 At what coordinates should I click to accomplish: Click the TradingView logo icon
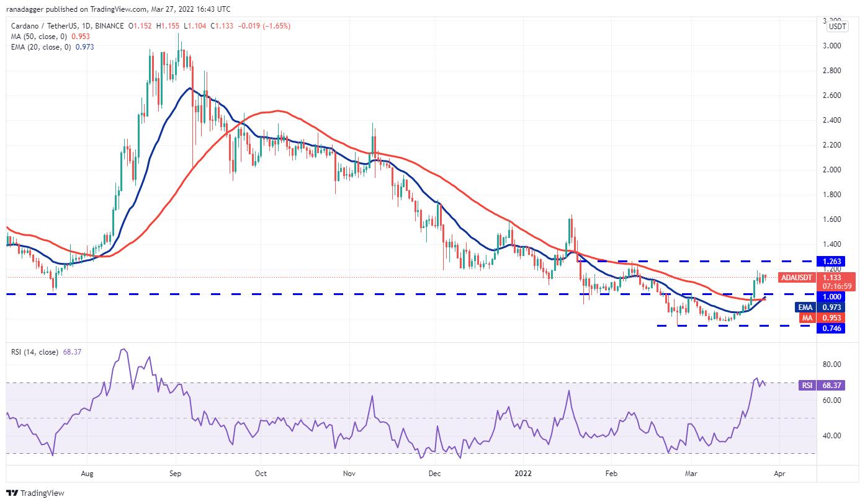coord(12,493)
